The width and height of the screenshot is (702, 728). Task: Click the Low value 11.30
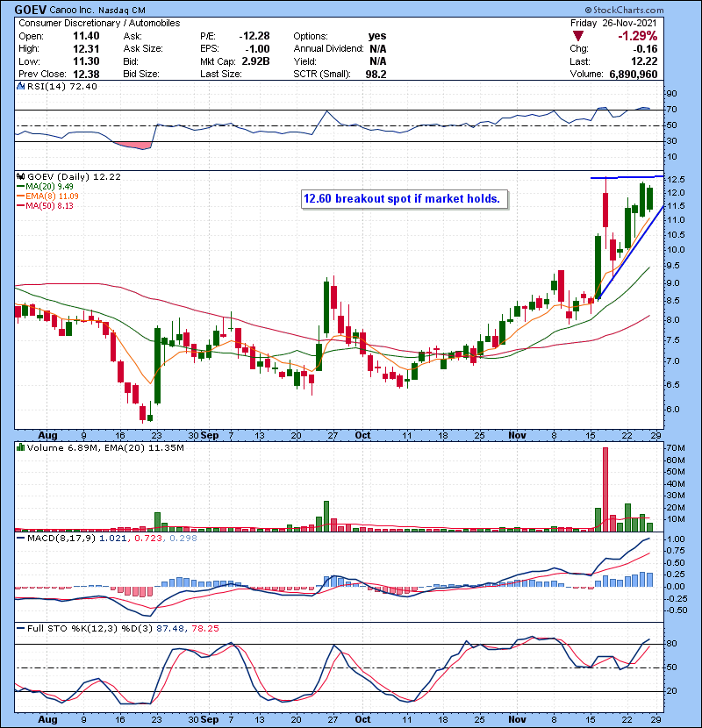click(86, 61)
